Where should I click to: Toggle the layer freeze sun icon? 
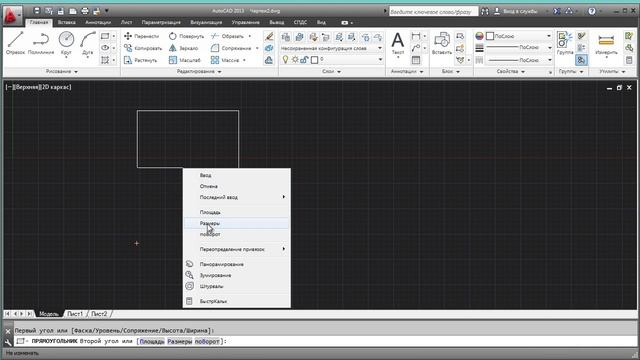click(x=295, y=60)
